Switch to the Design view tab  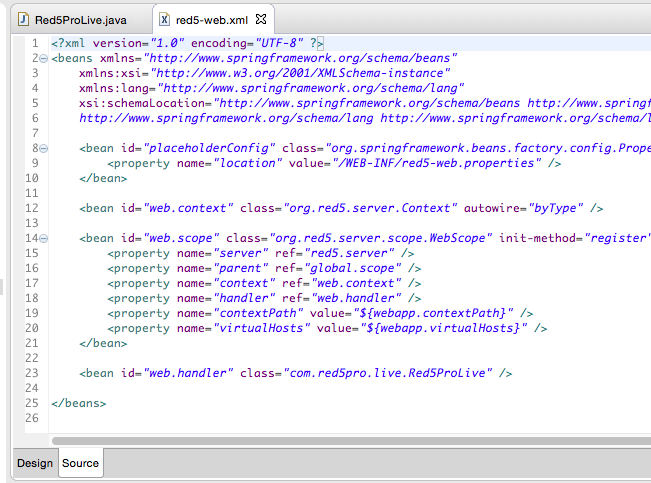[x=35, y=463]
